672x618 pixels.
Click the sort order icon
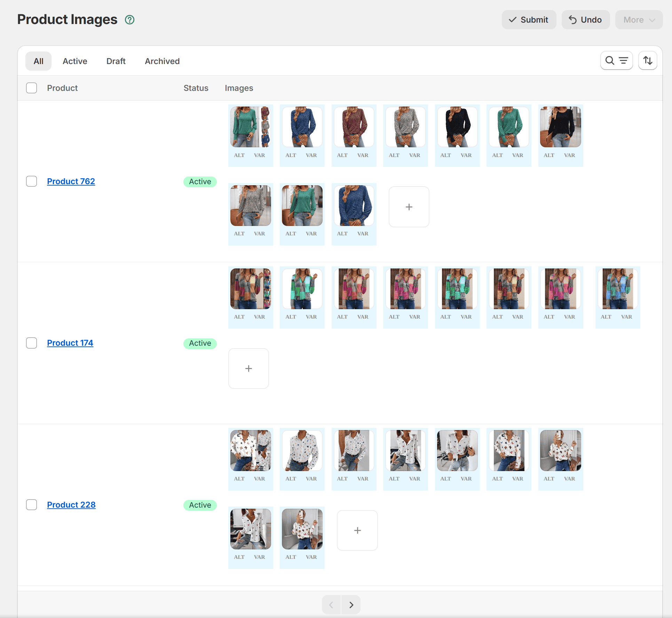coord(648,60)
